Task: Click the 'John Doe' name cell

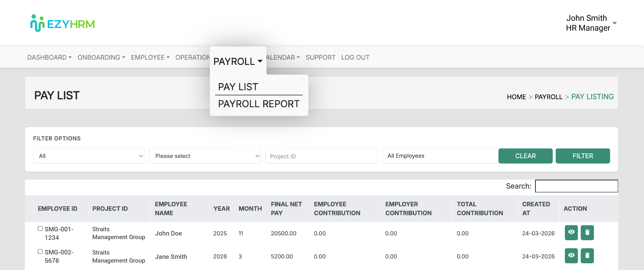Action: [x=168, y=233]
